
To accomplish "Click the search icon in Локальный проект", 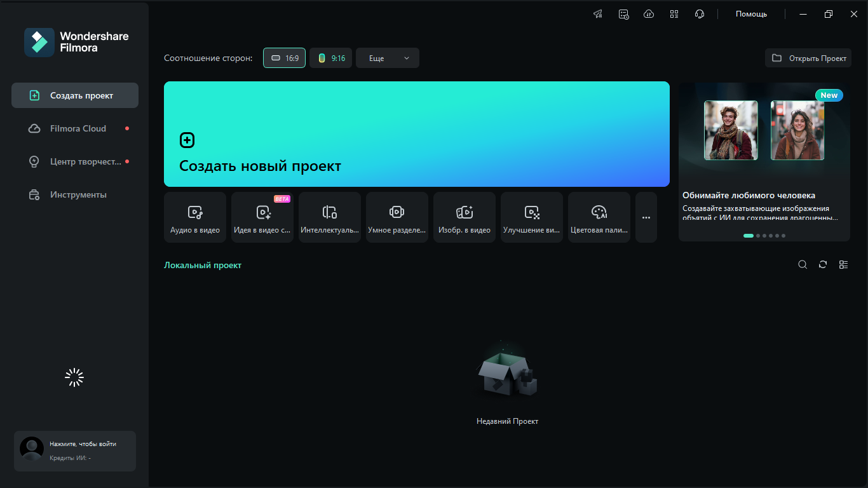I will 803,265.
